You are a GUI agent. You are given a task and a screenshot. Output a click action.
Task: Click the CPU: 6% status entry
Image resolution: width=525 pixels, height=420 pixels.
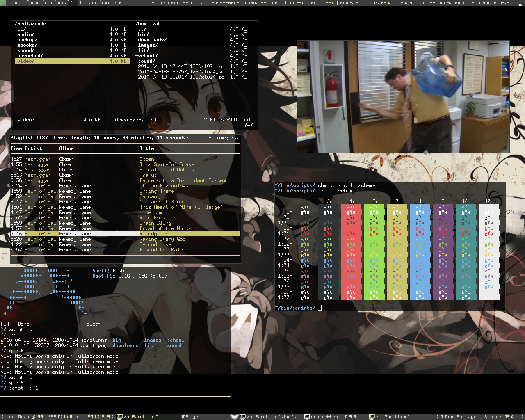click(406, 2)
